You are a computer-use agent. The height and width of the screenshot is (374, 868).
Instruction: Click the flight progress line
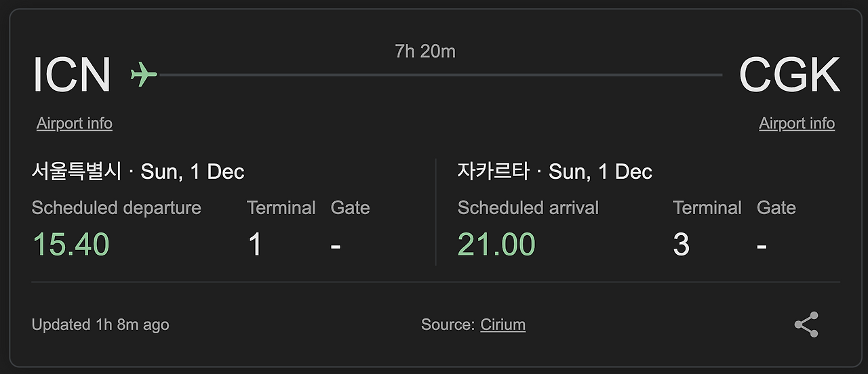point(441,75)
